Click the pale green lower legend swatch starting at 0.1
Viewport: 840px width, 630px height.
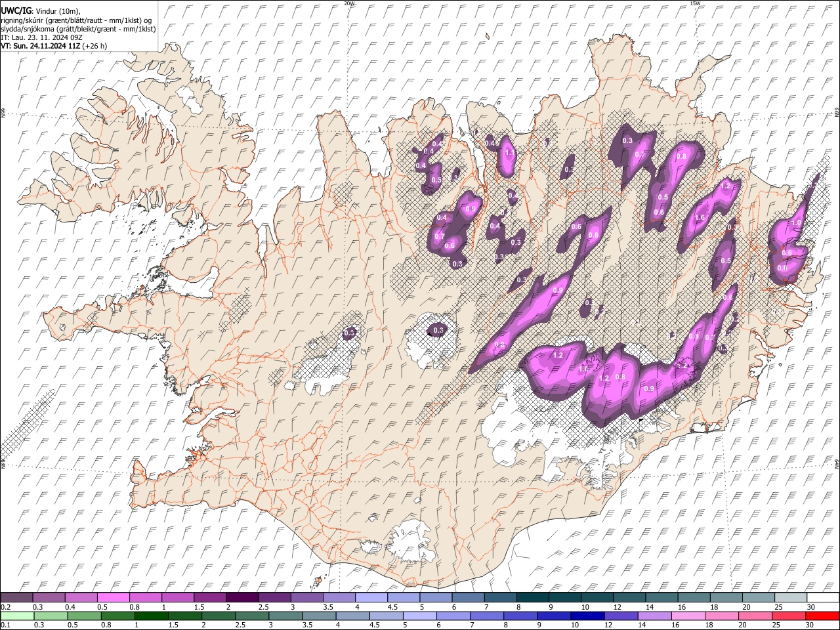coord(17,616)
